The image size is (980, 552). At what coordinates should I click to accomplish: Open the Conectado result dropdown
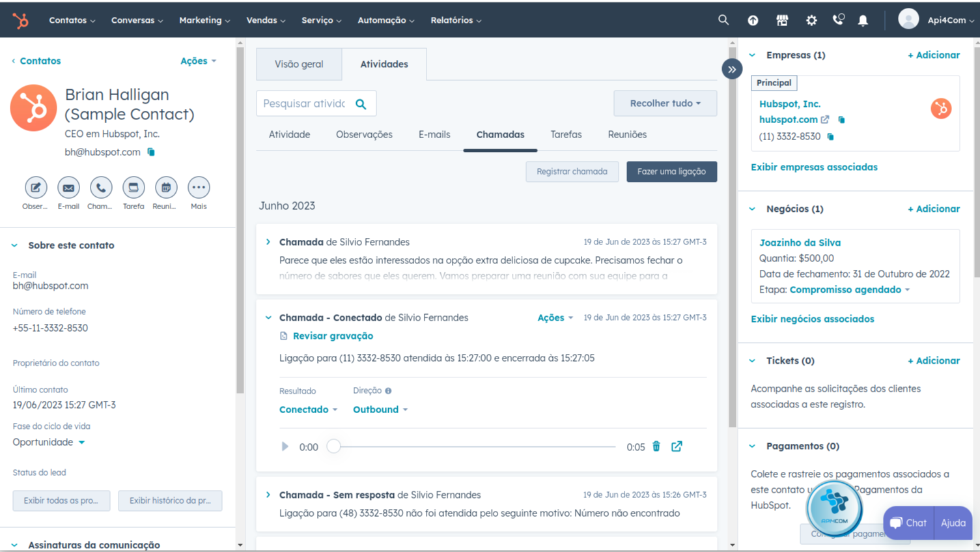308,409
